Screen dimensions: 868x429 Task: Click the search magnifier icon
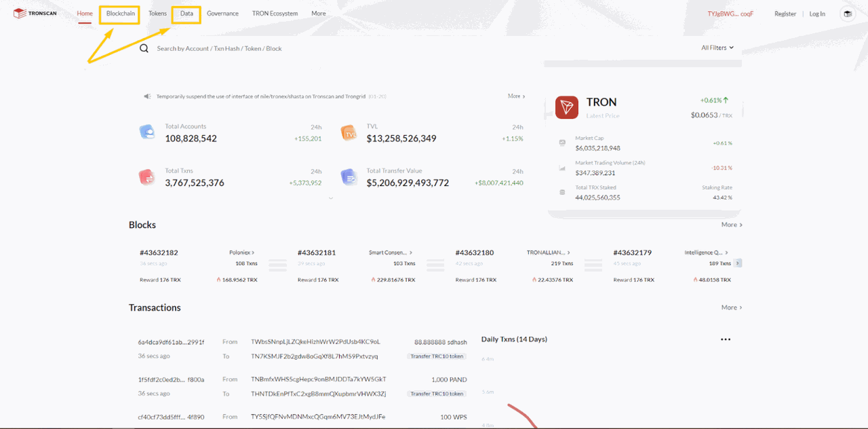click(143, 48)
